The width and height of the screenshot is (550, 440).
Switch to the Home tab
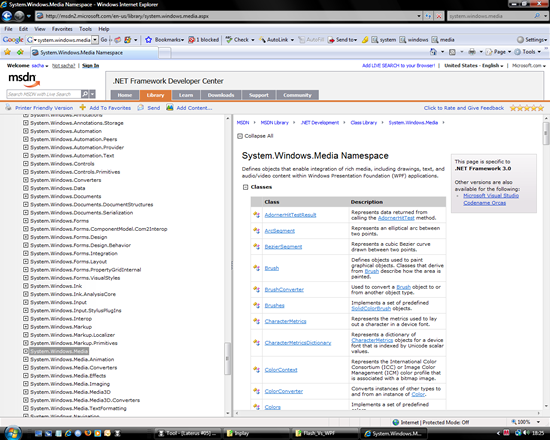(x=125, y=95)
